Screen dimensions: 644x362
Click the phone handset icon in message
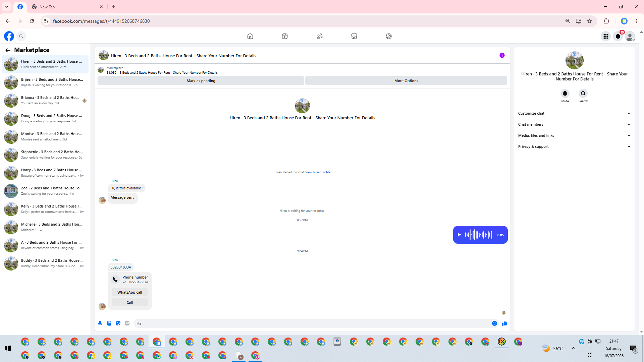coord(115,280)
